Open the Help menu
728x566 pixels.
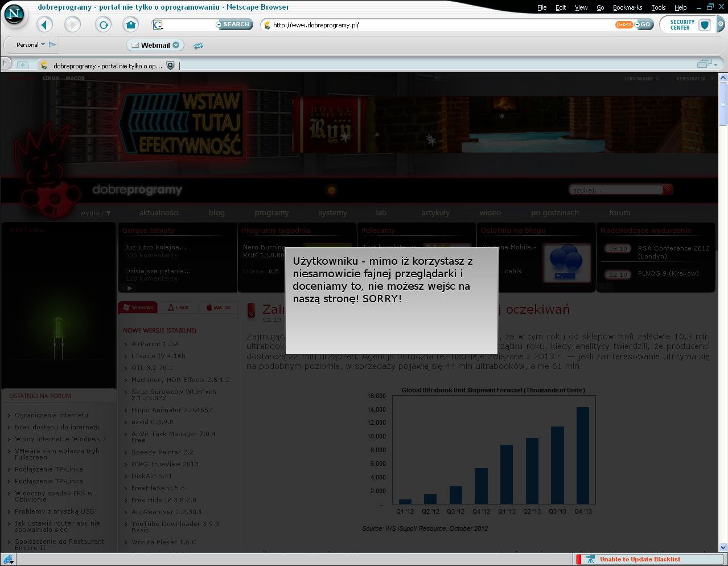(681, 7)
